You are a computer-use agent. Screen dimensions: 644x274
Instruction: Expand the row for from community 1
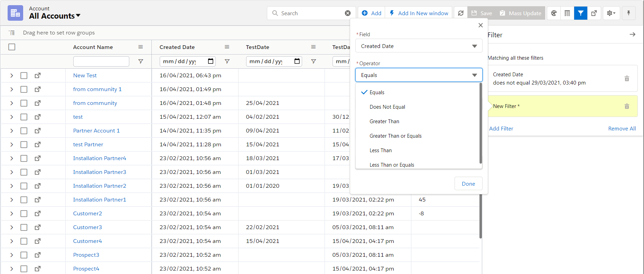coord(11,89)
